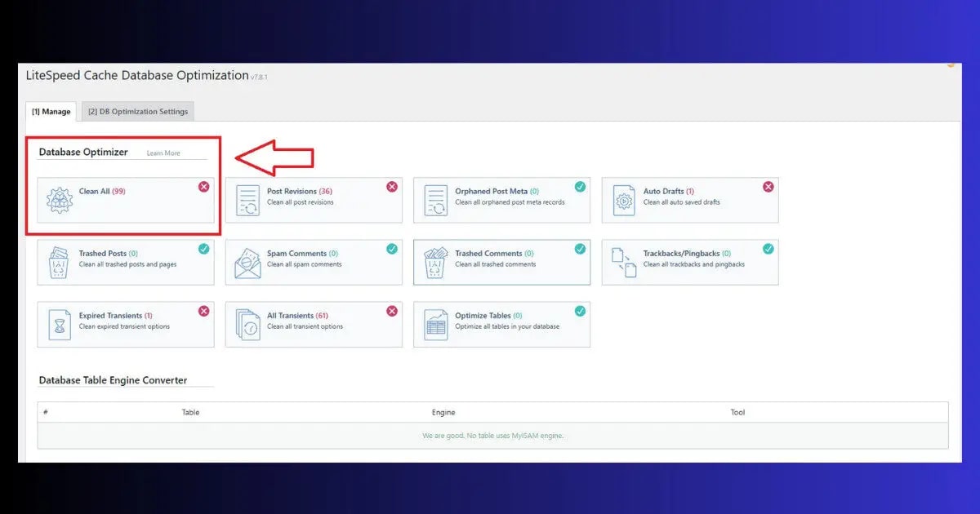Switch to the DB Optimization Settings tab
This screenshot has width=980, height=514.
[x=137, y=112]
